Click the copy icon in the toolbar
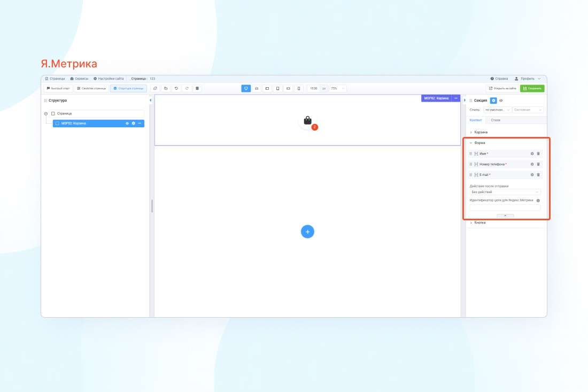 click(155, 89)
